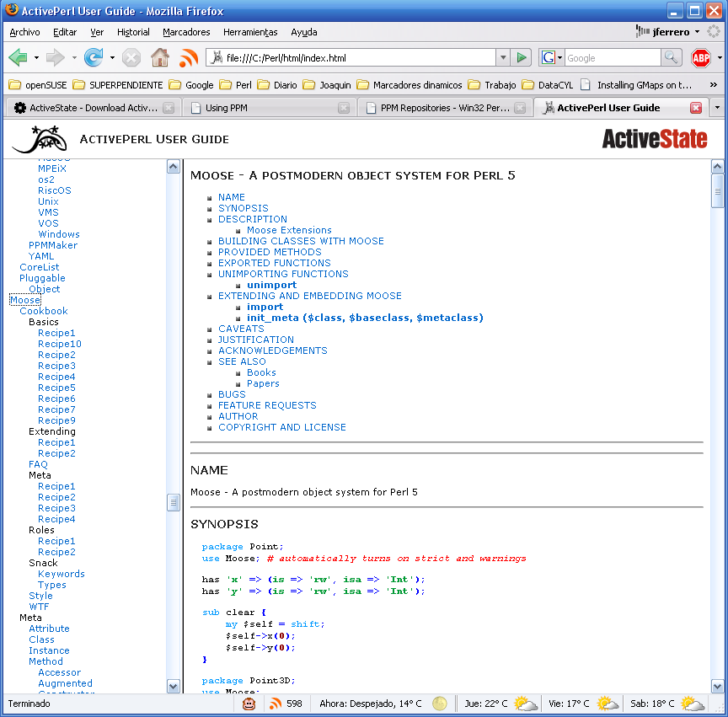
Task: Switch to the ActiveState Download tab
Action: 93,108
